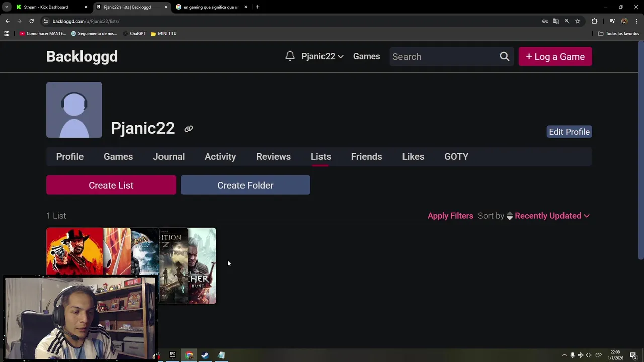Show hidden system tray icons
This screenshot has height=362, width=644.
point(564,355)
